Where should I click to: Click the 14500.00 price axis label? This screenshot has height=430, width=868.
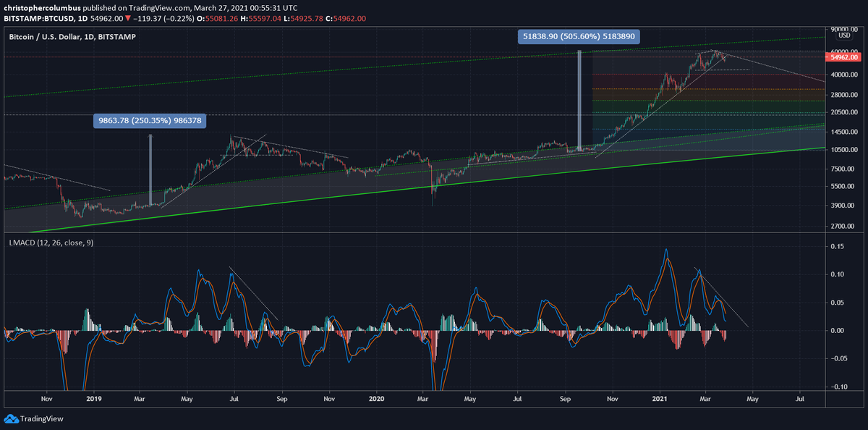[x=844, y=132]
